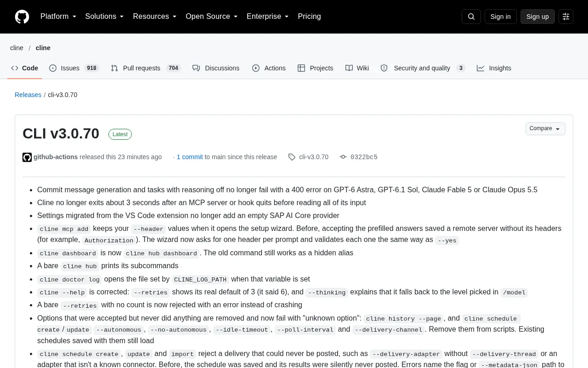
Task: Click the Actions play icon
Action: point(256,68)
